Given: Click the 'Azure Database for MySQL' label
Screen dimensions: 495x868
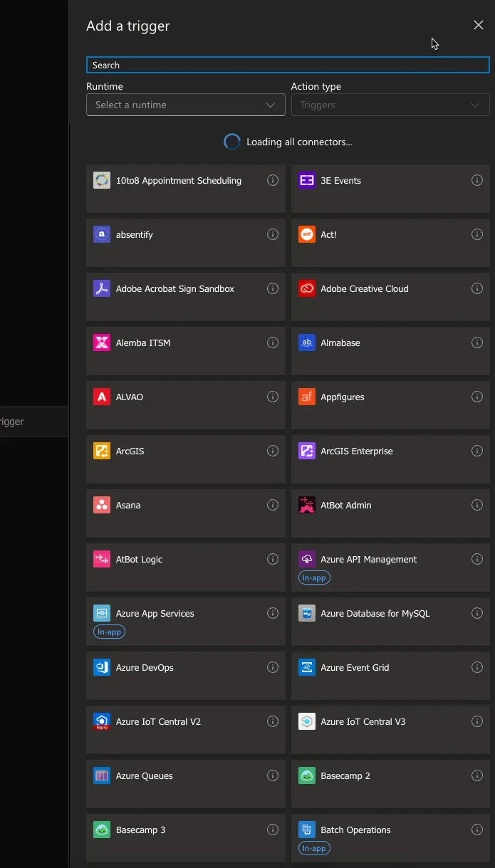Looking at the screenshot, I should click(x=375, y=614).
